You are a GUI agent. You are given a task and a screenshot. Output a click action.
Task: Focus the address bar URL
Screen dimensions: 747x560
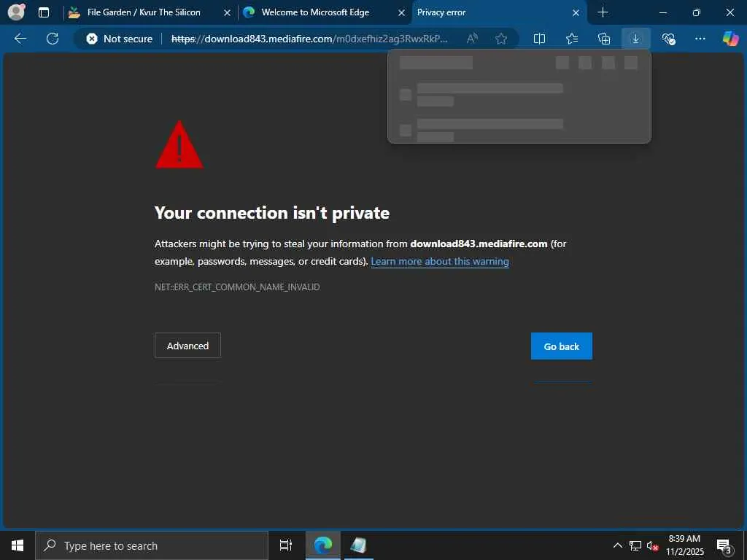[309, 39]
